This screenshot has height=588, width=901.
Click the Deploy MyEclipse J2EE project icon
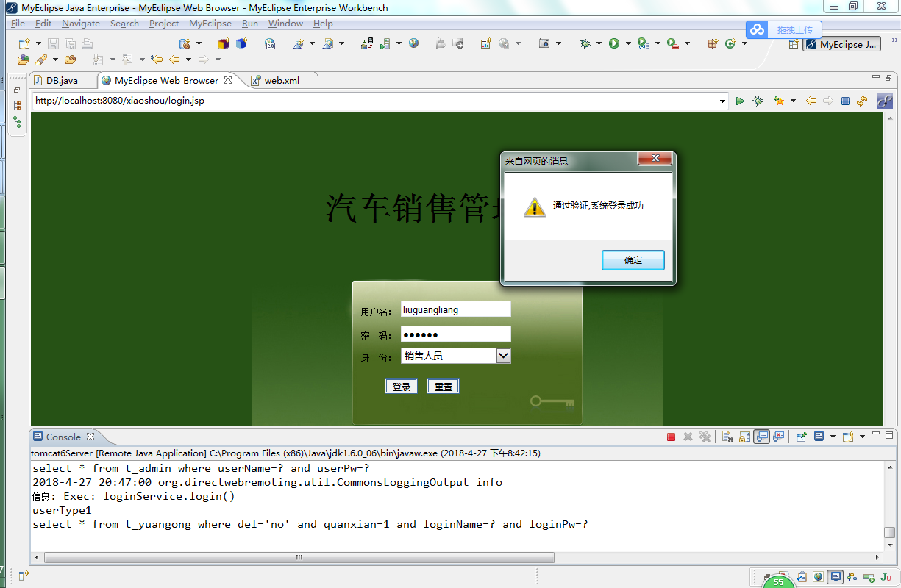pos(367,44)
